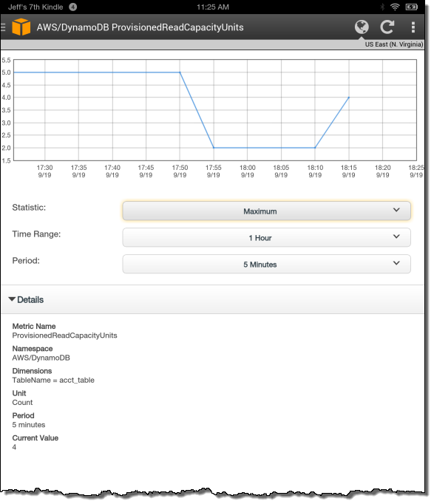Collapse the Details section
The height and width of the screenshot is (504, 434).
pyautogui.click(x=26, y=299)
